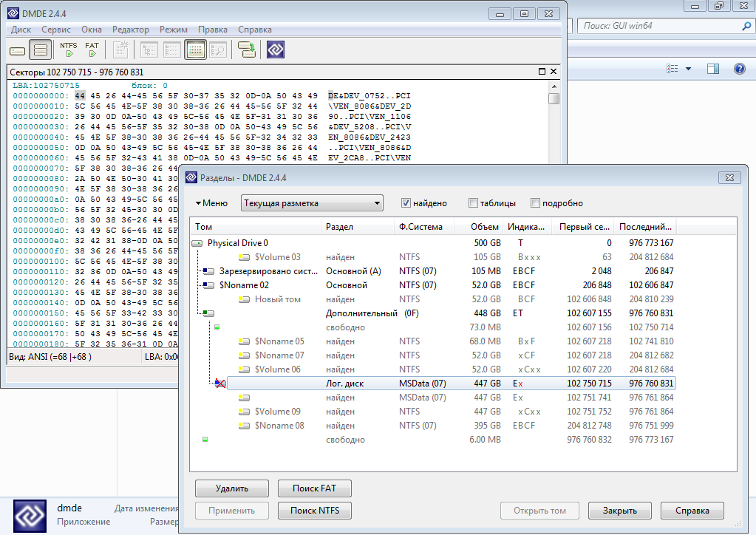This screenshot has width=756, height=535.
Task: Open the 'Редактор' menu
Action: point(130,30)
